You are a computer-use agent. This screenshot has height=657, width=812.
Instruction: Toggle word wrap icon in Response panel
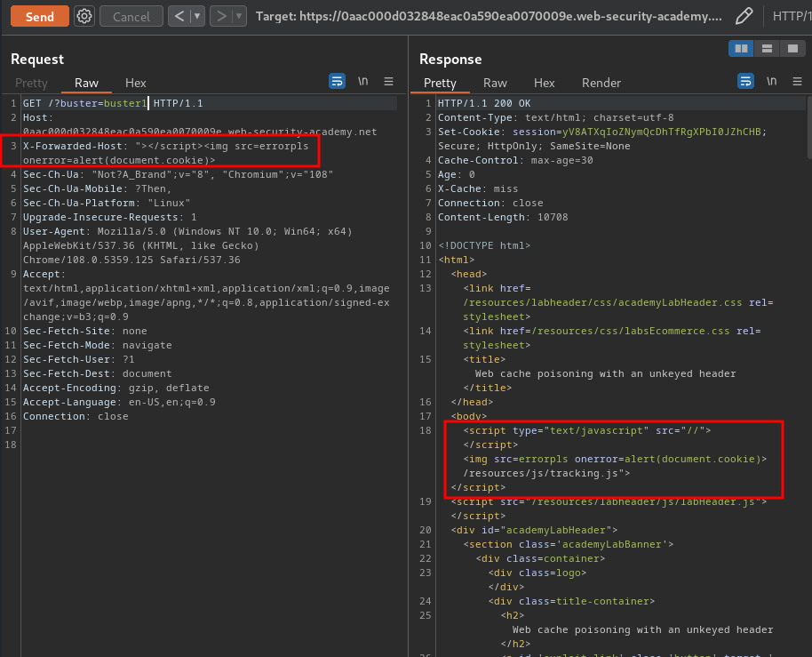pyautogui.click(x=745, y=82)
